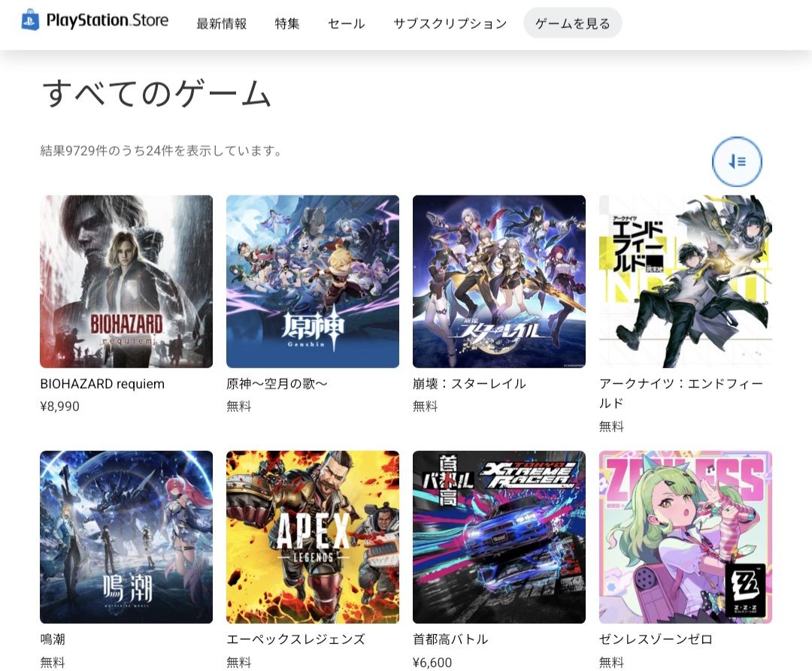Click 無料 under ゼンレスゾーンゼロ
Screen dimensions: 812x671
click(611, 662)
